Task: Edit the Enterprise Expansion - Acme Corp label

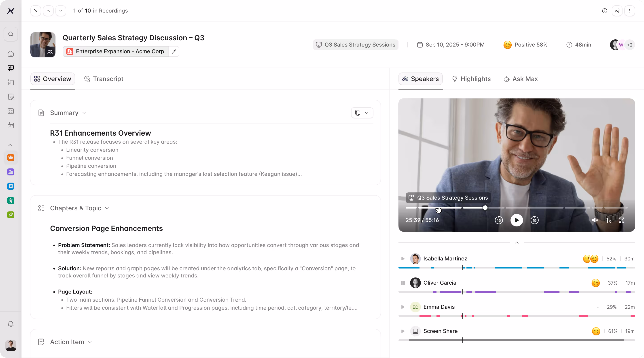Action: (174, 51)
